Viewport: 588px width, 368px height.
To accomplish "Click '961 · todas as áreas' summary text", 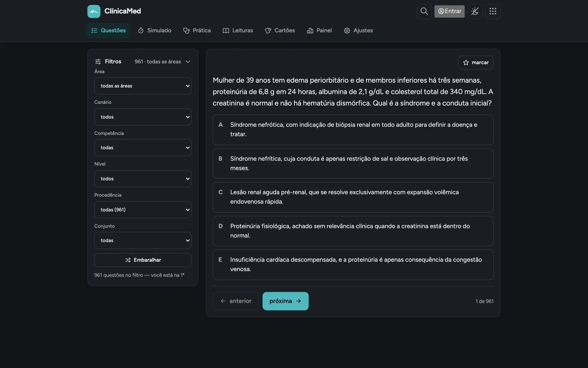I will (x=158, y=62).
